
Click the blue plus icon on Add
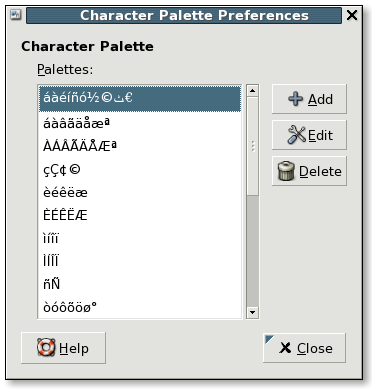click(295, 99)
